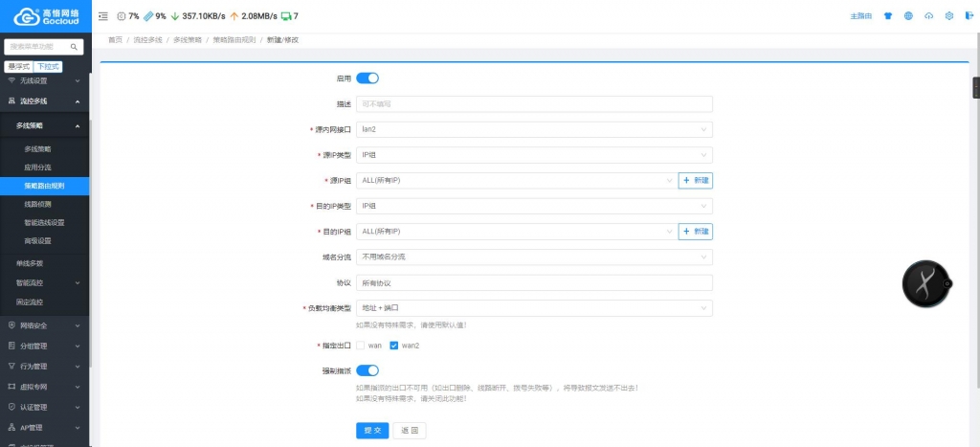
Task: Click the globe language icon
Action: click(x=907, y=16)
